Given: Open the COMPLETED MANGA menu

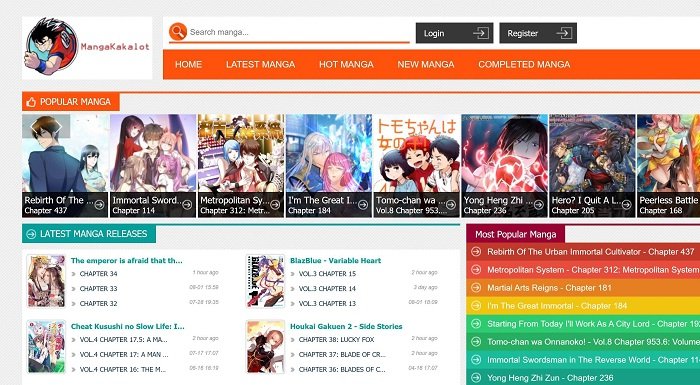Looking at the screenshot, I should (524, 64).
